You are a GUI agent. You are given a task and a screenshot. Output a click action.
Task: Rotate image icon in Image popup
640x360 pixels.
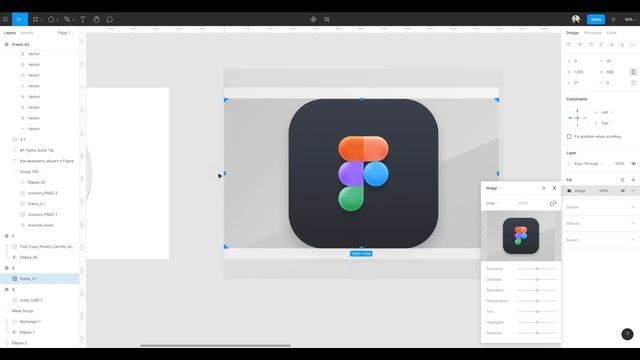(553, 203)
